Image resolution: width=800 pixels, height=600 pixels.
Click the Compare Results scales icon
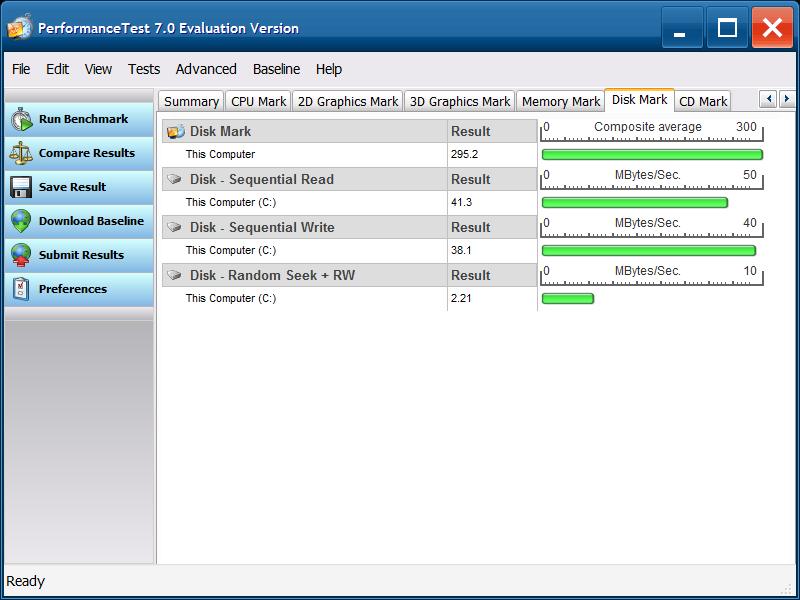coord(21,153)
